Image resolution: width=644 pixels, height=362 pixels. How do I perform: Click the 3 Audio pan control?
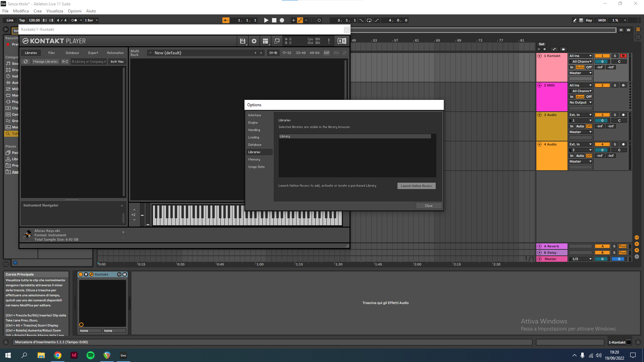pyautogui.click(x=619, y=121)
